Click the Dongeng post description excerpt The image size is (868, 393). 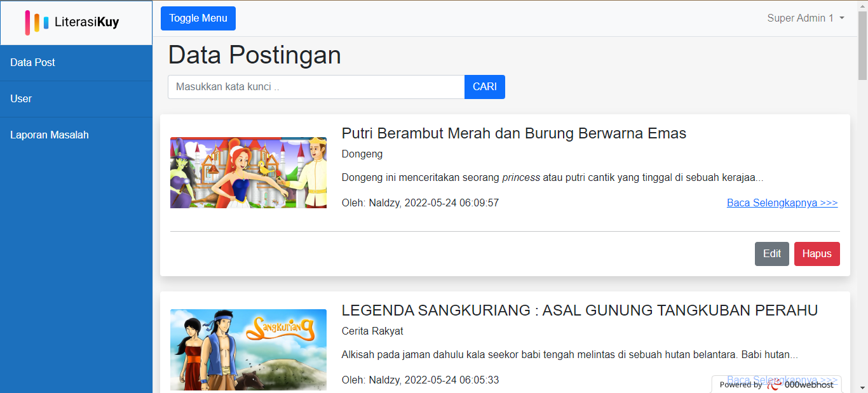[x=552, y=178]
